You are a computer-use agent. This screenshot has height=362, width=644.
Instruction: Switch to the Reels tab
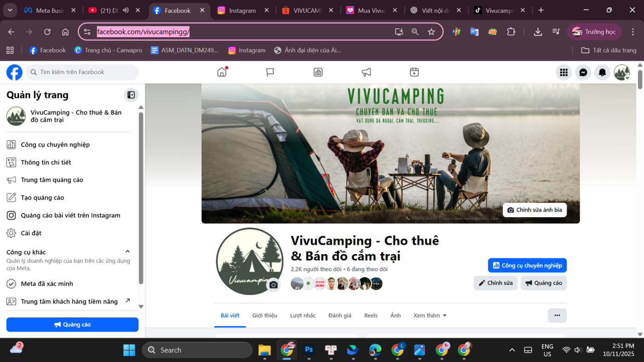coord(371,316)
